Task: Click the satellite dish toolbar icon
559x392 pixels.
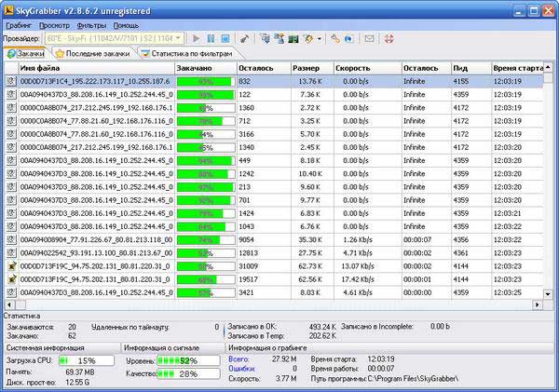Action: pyautogui.click(x=244, y=38)
